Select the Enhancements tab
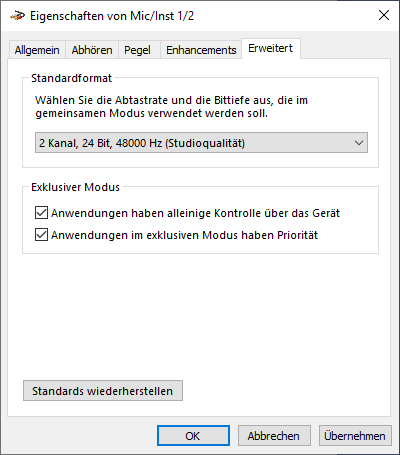The height and width of the screenshot is (455, 400). point(201,50)
